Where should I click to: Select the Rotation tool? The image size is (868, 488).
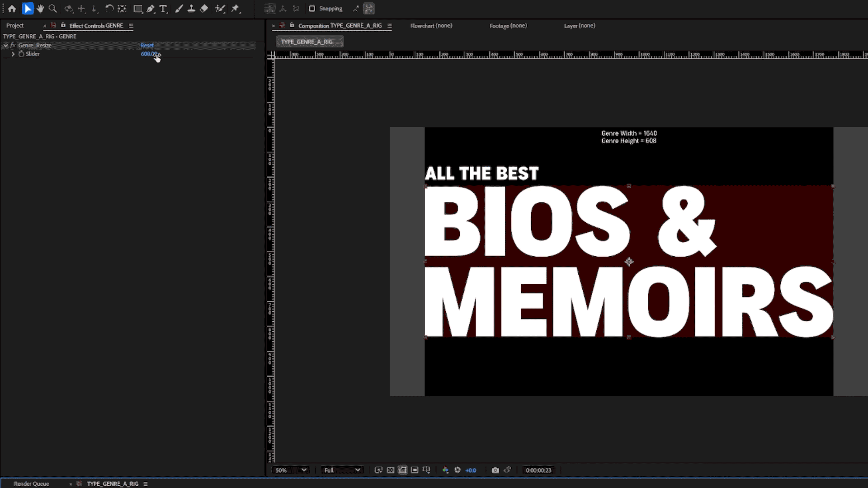109,9
